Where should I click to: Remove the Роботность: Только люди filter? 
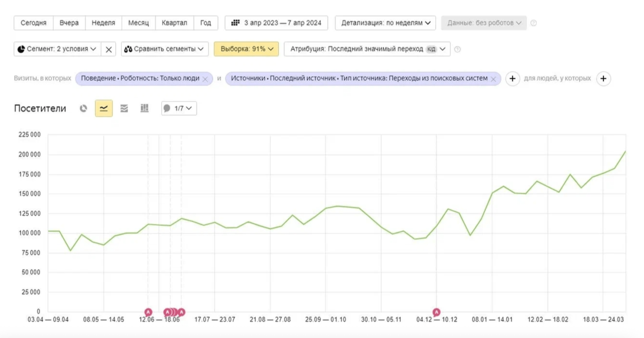tap(205, 79)
